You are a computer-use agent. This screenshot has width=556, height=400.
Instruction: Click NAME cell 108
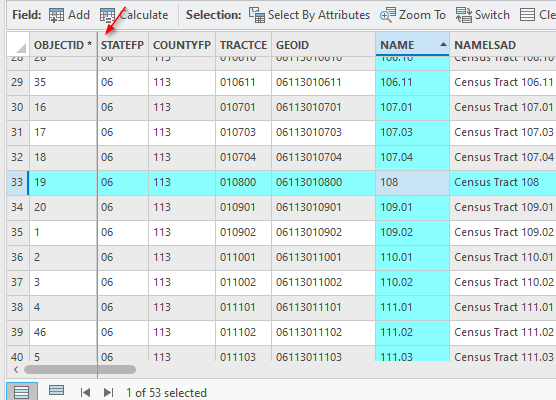[412, 183]
